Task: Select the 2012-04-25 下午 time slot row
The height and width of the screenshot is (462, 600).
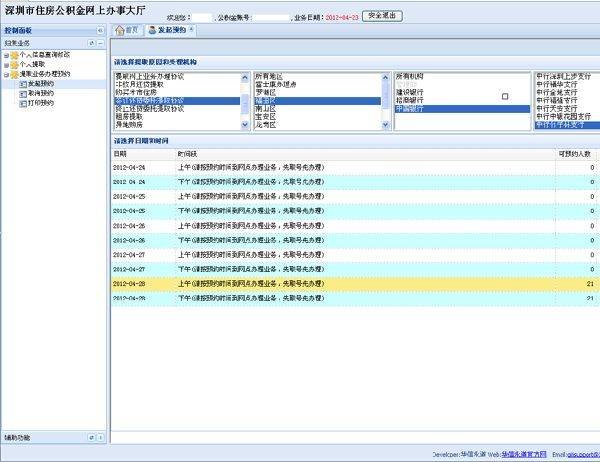Action: tap(355, 211)
